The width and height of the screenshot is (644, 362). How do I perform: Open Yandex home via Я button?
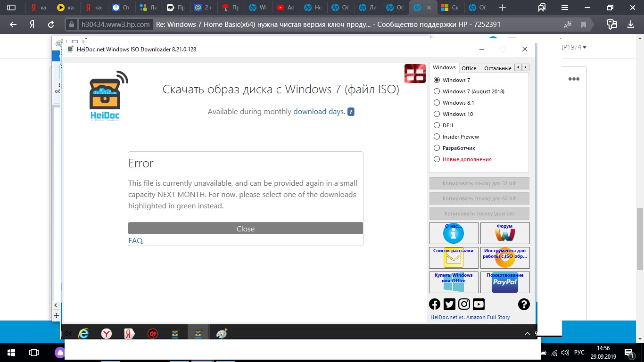pyautogui.click(x=32, y=25)
